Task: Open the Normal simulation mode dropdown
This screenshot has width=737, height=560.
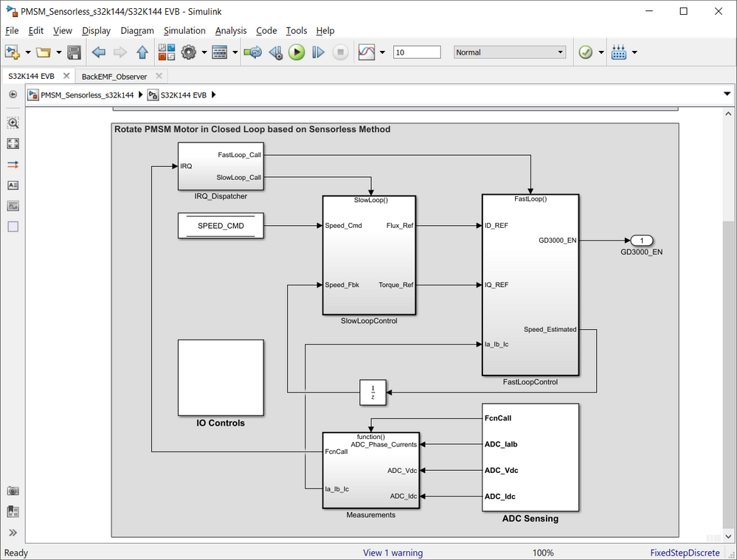Action: tap(510, 52)
